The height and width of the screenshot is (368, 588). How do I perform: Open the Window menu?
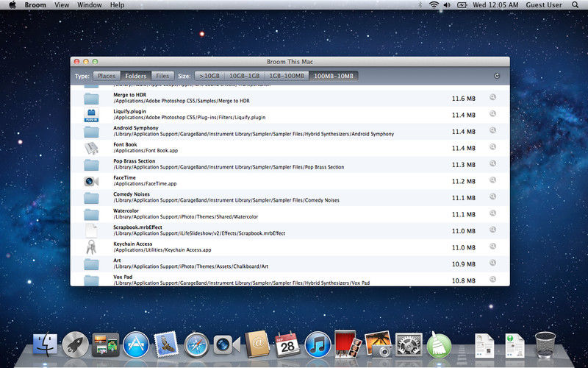[90, 5]
